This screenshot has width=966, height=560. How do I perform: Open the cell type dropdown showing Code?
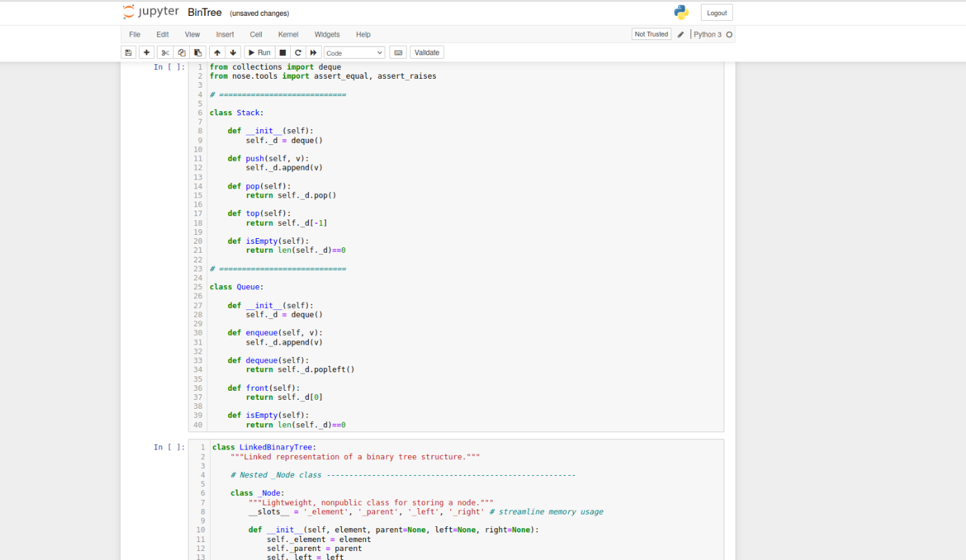[x=354, y=52]
